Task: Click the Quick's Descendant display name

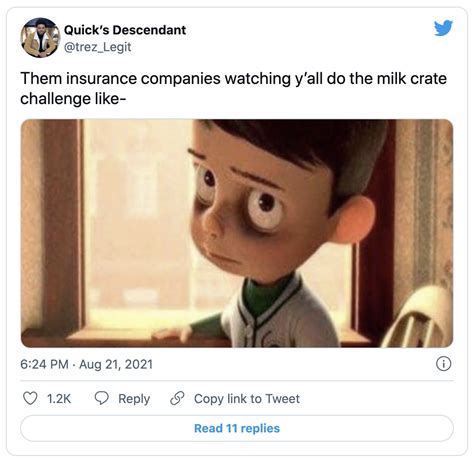Action: pyautogui.click(x=125, y=30)
